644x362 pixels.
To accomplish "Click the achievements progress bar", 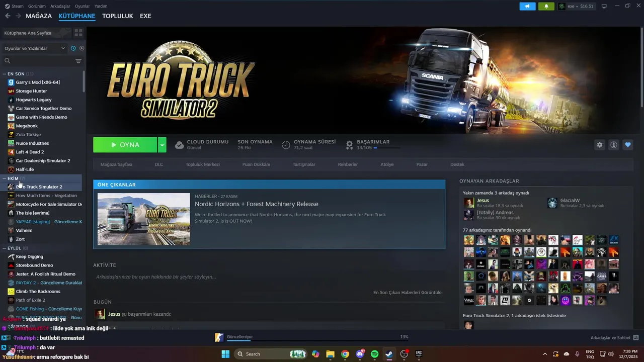I will coord(387,148).
